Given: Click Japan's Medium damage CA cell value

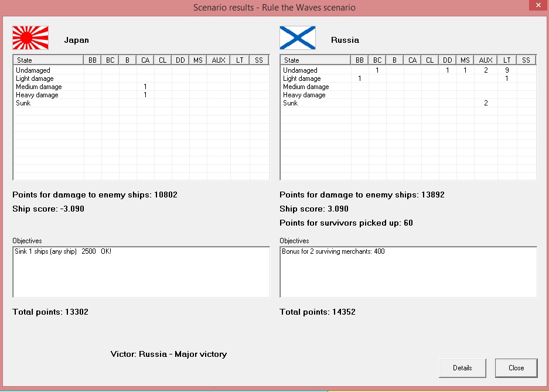Looking at the screenshot, I should click(x=145, y=87).
